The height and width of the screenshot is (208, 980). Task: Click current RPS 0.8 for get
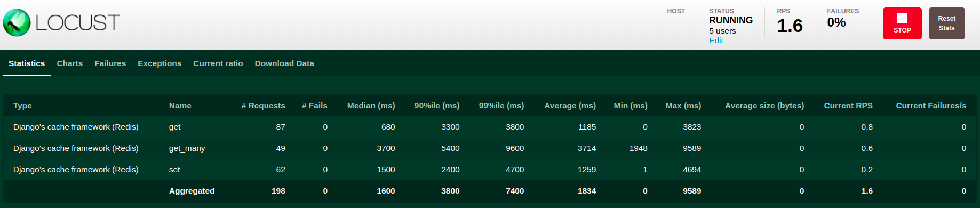click(x=867, y=127)
